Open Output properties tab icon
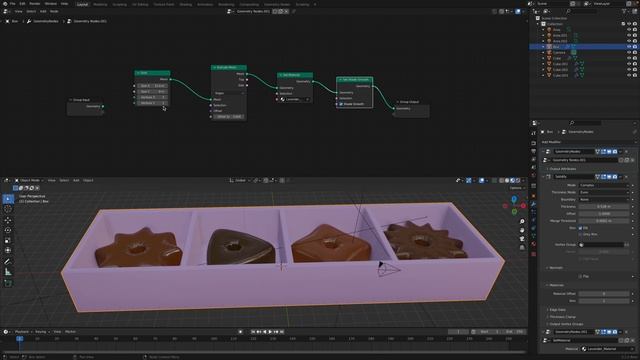The image size is (640, 360). pyautogui.click(x=533, y=151)
